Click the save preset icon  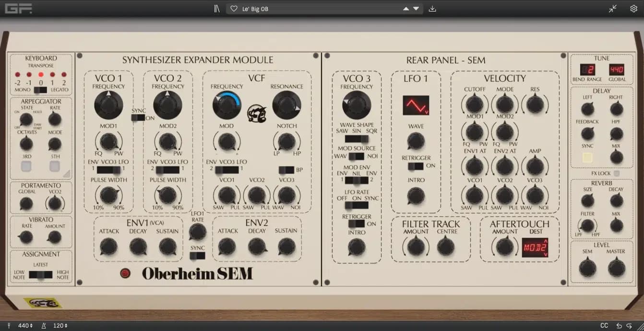pyautogui.click(x=432, y=9)
